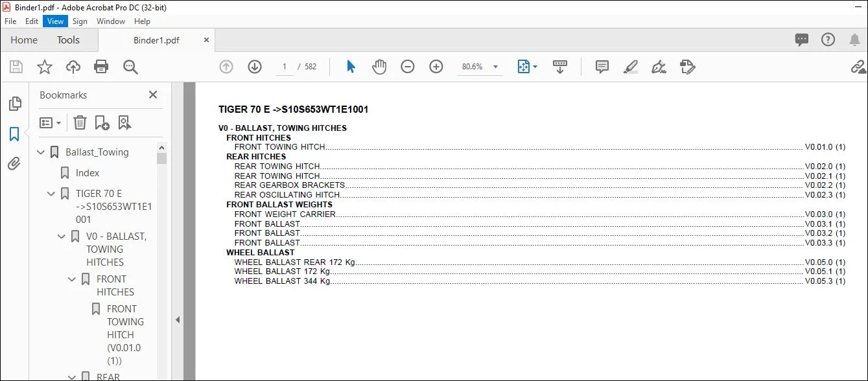
Task: Select the Binder1.pdf document tab
Action: point(156,40)
